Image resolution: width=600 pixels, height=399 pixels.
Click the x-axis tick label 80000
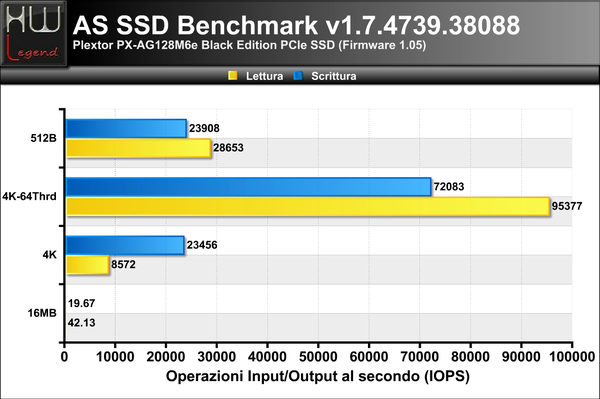pos(470,357)
